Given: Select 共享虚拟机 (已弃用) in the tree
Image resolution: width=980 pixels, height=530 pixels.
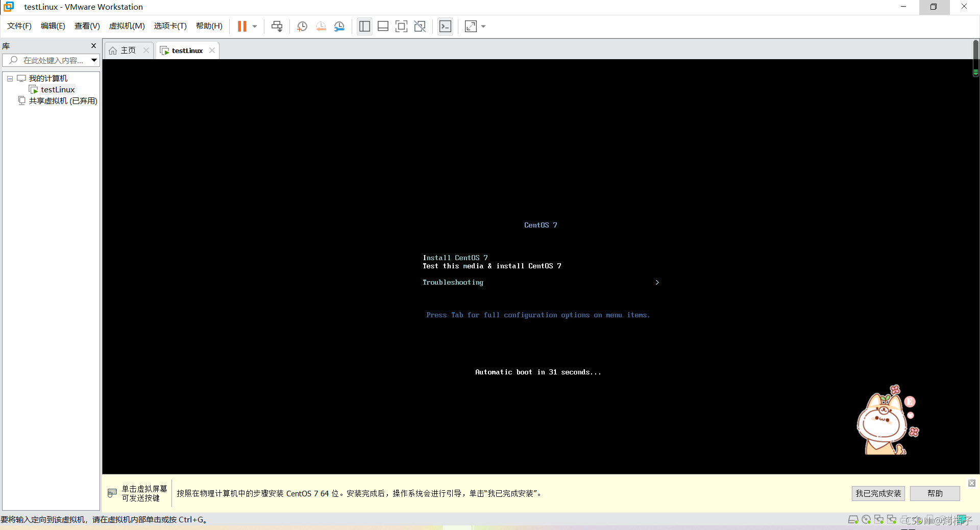Looking at the screenshot, I should (63, 101).
